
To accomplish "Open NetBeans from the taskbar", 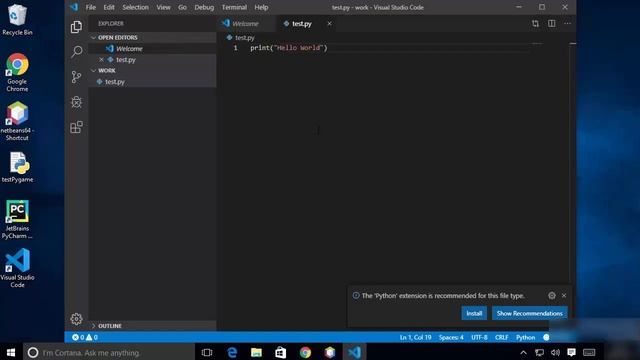I will point(330,352).
